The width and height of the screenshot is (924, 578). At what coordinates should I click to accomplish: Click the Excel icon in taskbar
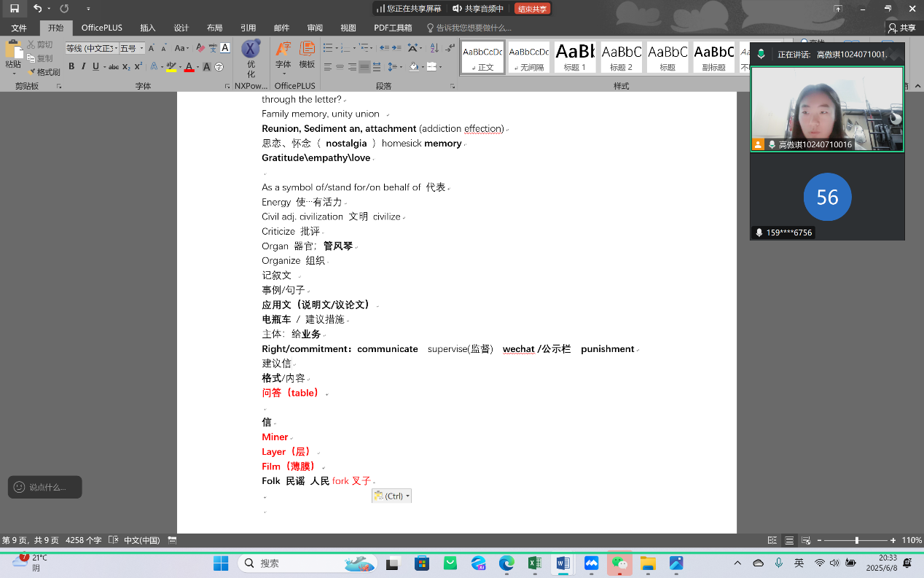point(534,563)
